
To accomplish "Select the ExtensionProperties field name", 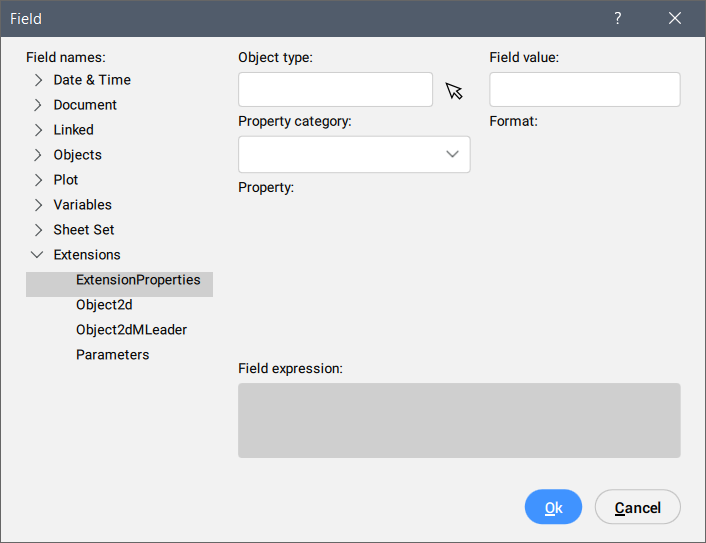I will coord(138,280).
